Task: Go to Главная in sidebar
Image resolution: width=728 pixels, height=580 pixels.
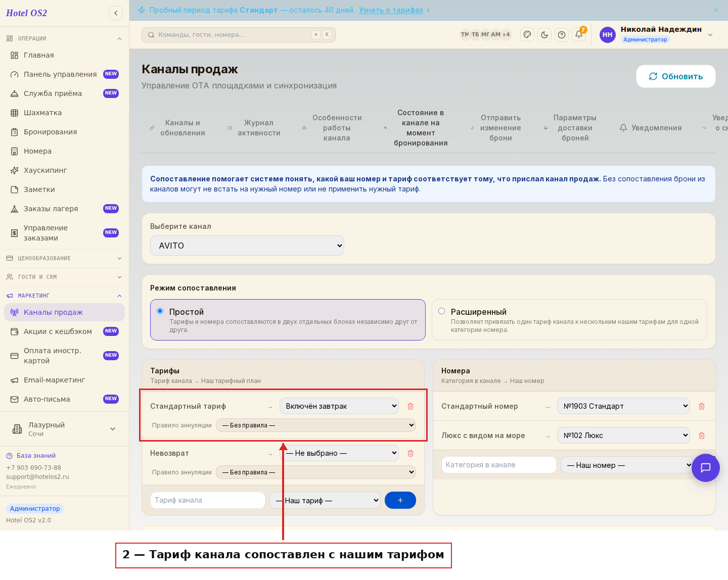Action: (64, 55)
